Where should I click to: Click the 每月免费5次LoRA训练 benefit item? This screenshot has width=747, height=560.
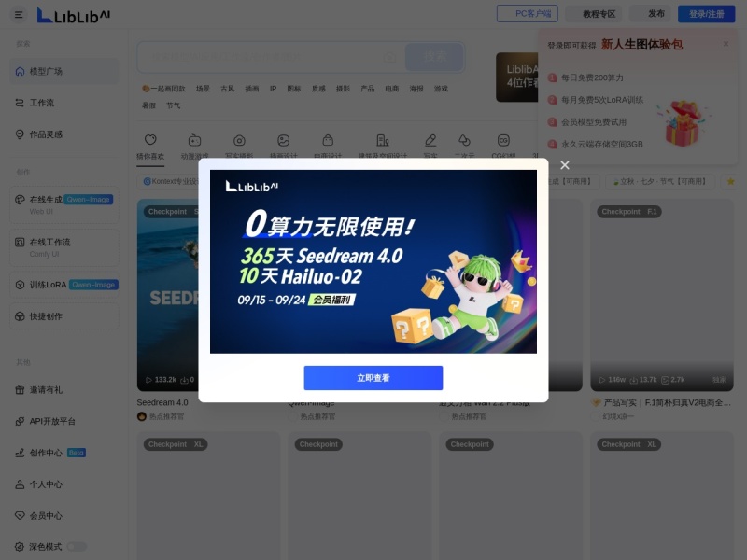(x=596, y=100)
